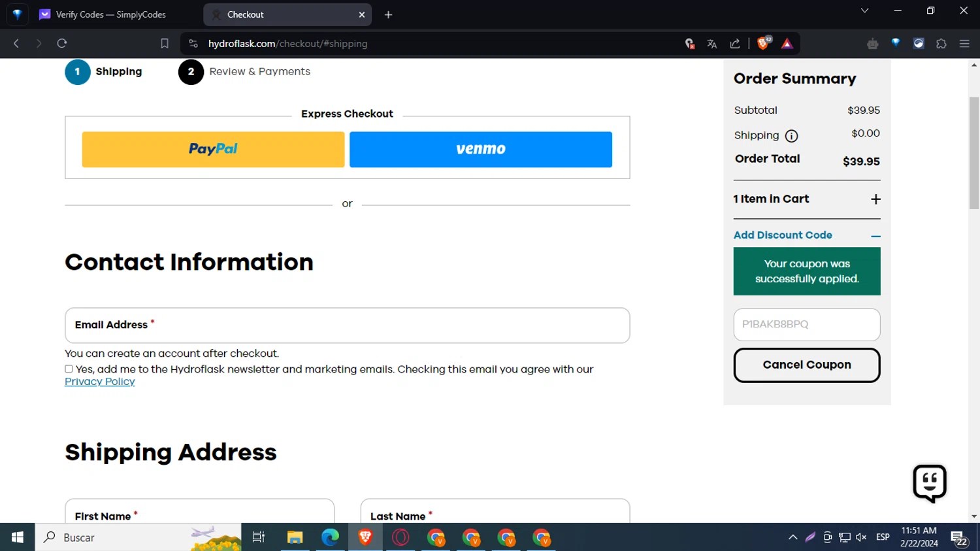
Task: Open the browser hamburger menu
Action: [964, 44]
